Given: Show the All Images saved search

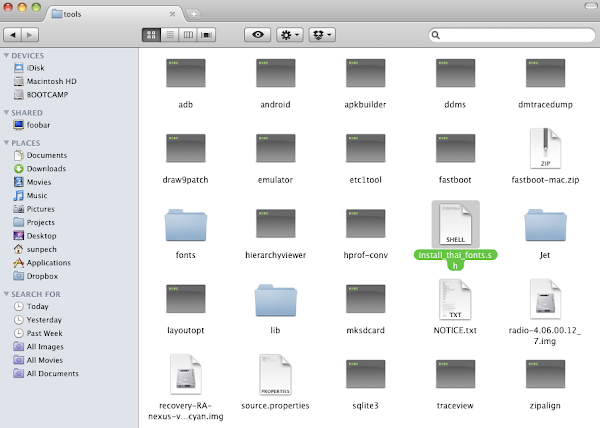Looking at the screenshot, I should pos(38,347).
